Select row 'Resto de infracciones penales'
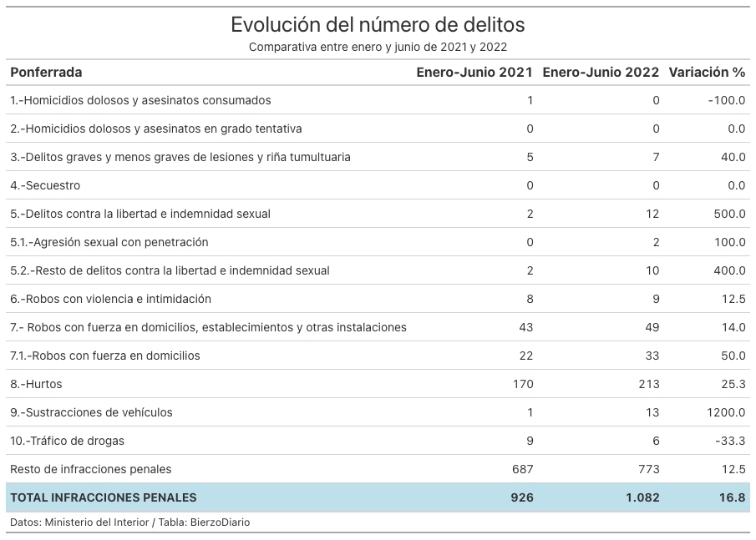The image size is (756, 540). pos(378,470)
